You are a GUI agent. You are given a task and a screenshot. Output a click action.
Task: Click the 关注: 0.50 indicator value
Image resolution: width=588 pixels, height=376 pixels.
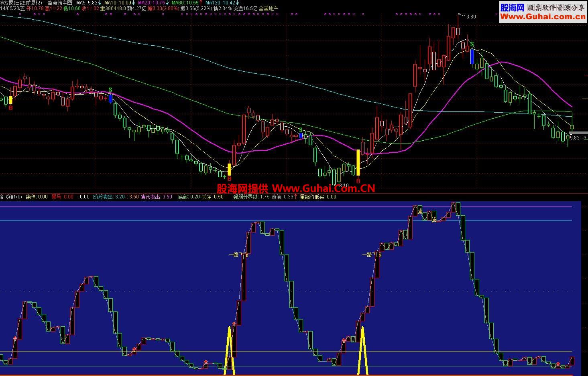pyautogui.click(x=212, y=197)
